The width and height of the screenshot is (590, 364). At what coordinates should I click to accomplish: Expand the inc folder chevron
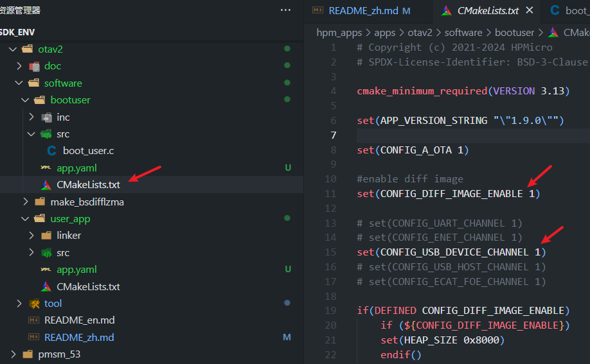click(31, 117)
